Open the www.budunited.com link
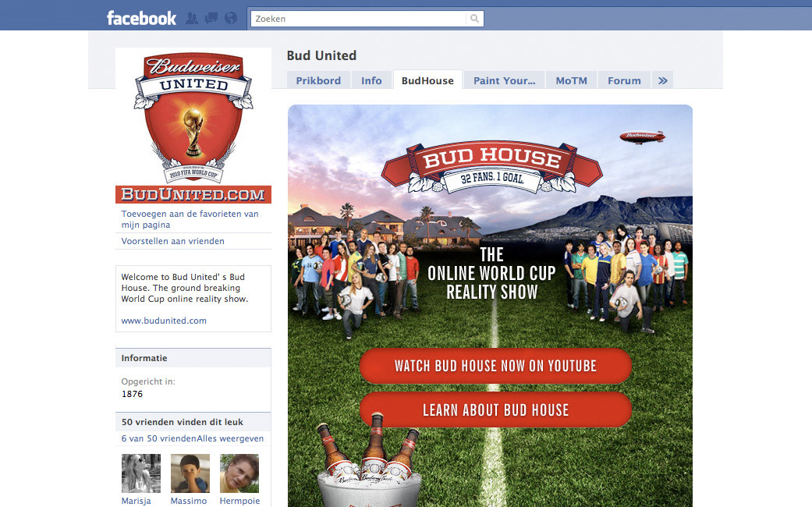The image size is (812, 507). pos(164,321)
